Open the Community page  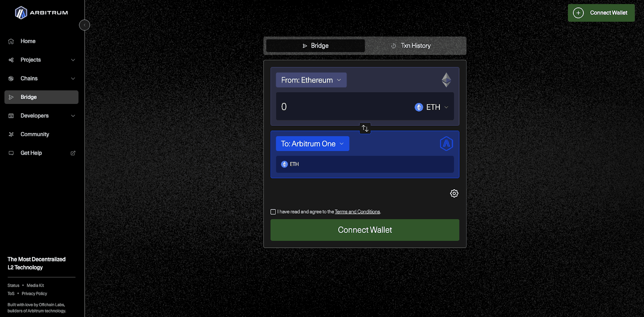pos(41,134)
